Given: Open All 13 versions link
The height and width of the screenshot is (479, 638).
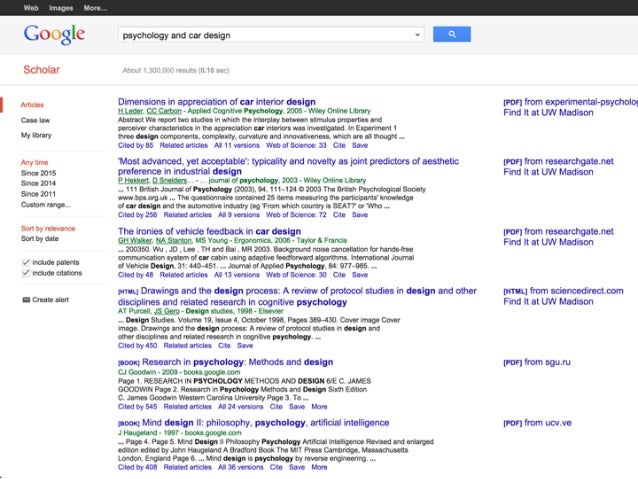Looking at the screenshot, I should (237, 275).
